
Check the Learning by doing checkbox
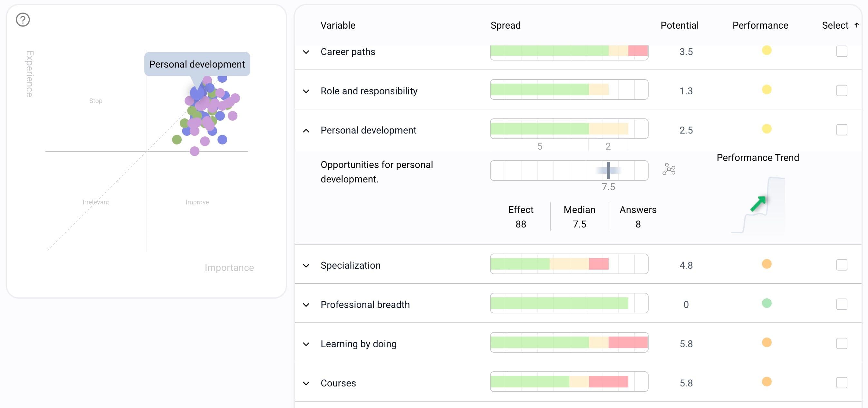pos(842,344)
